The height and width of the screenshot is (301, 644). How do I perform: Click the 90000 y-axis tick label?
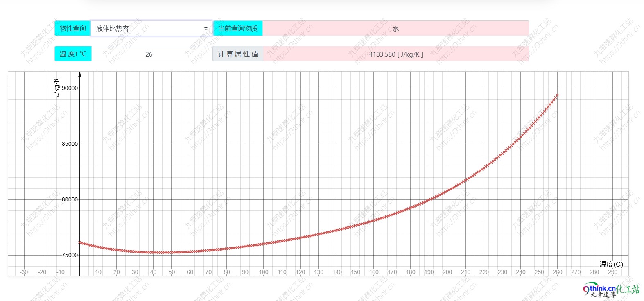pyautogui.click(x=70, y=88)
